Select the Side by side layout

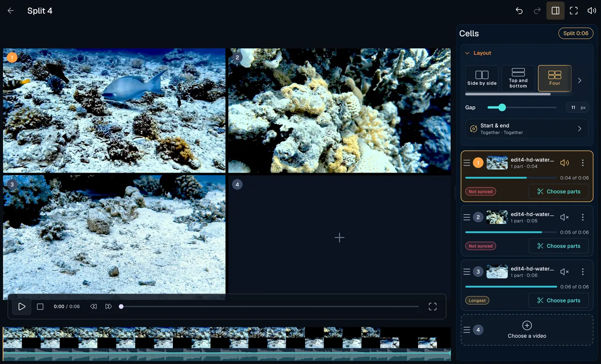click(482, 78)
